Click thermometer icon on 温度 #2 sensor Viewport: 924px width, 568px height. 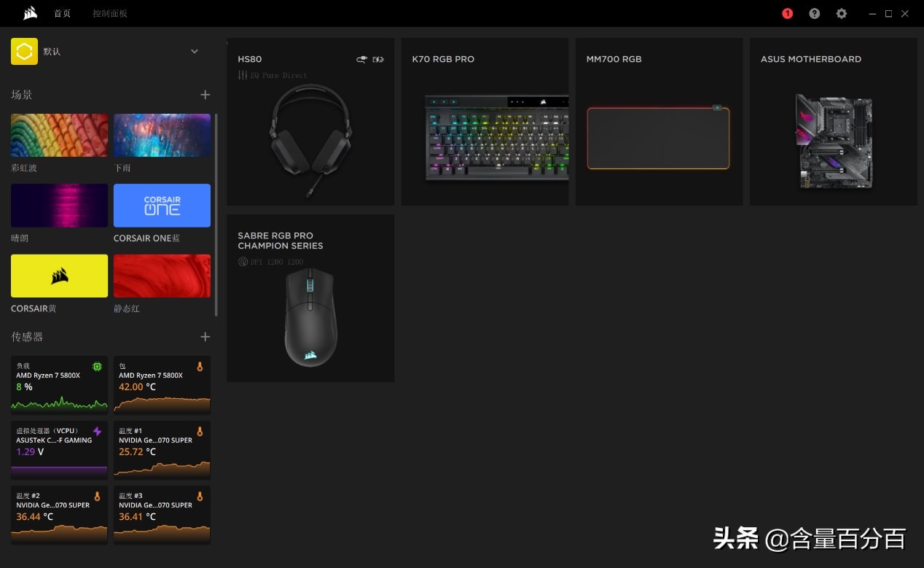[97, 496]
